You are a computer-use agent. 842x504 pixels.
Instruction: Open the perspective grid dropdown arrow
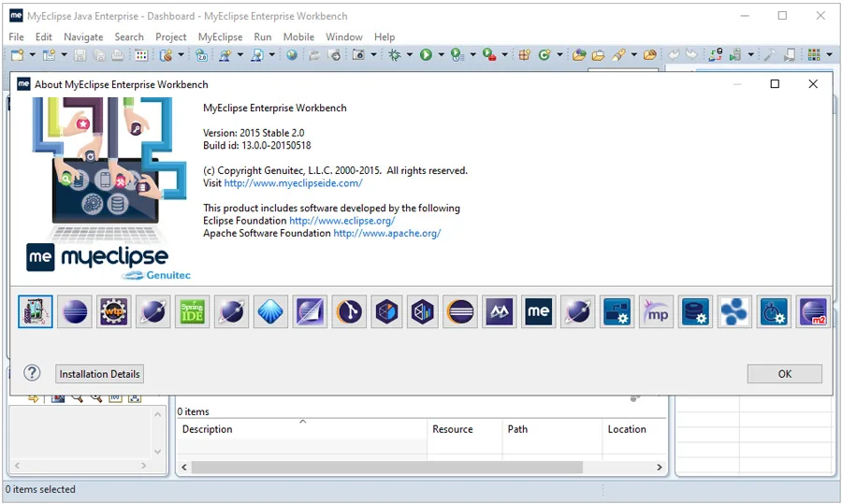[830, 55]
